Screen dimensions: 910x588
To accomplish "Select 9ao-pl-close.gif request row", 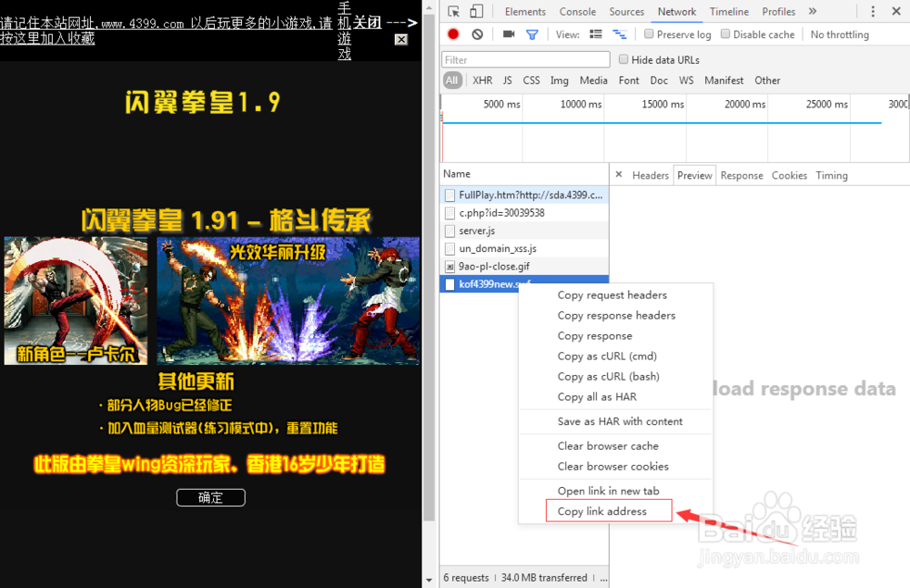I will click(524, 266).
